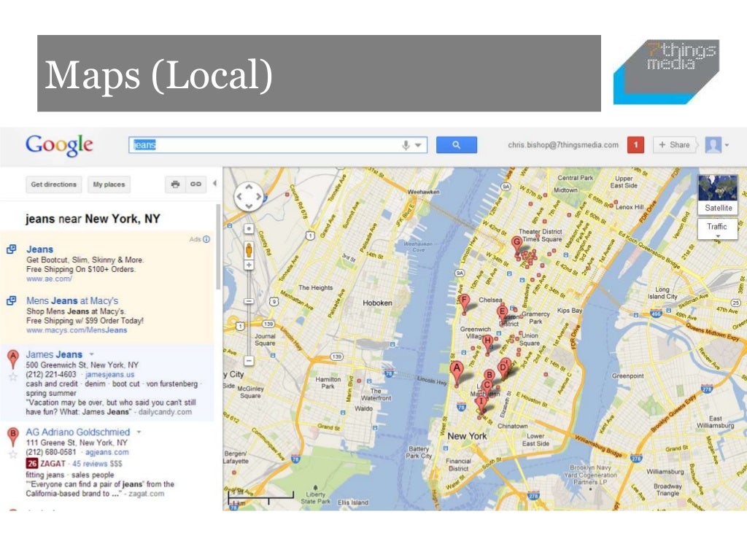
Task: Click map marker B
Action: [489, 376]
